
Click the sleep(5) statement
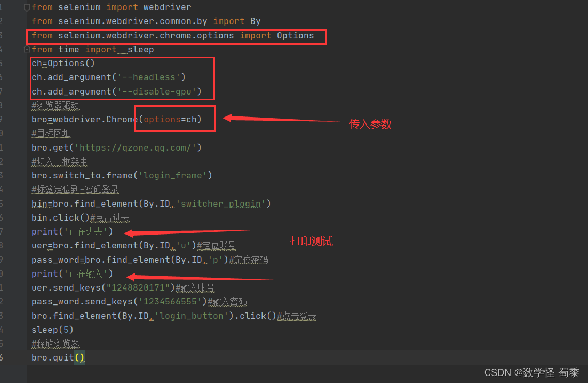tap(52, 330)
